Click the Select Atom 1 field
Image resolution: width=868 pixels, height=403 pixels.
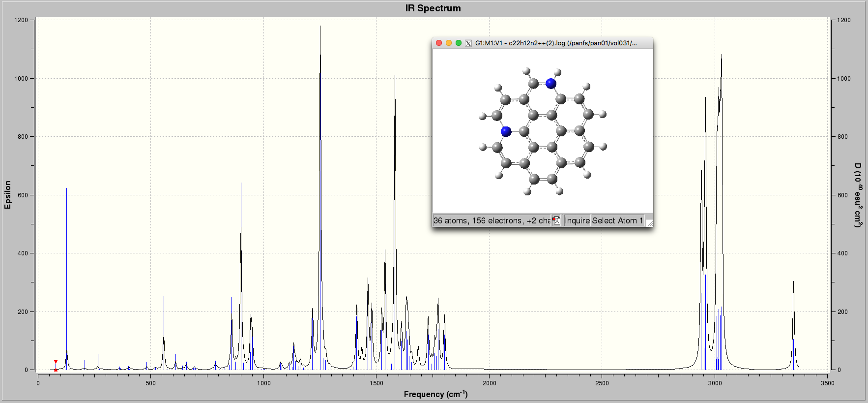tap(617, 220)
